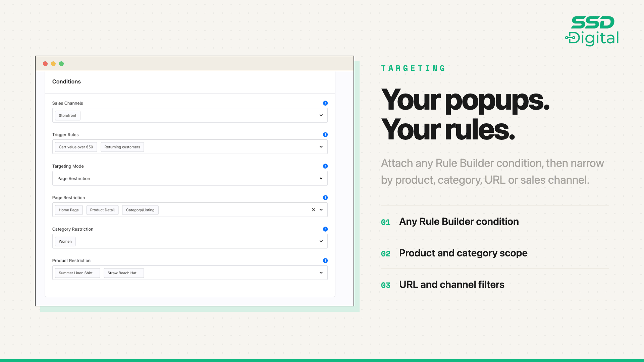The width and height of the screenshot is (644, 362).
Task: Select the Storefront tag
Action: (67, 116)
